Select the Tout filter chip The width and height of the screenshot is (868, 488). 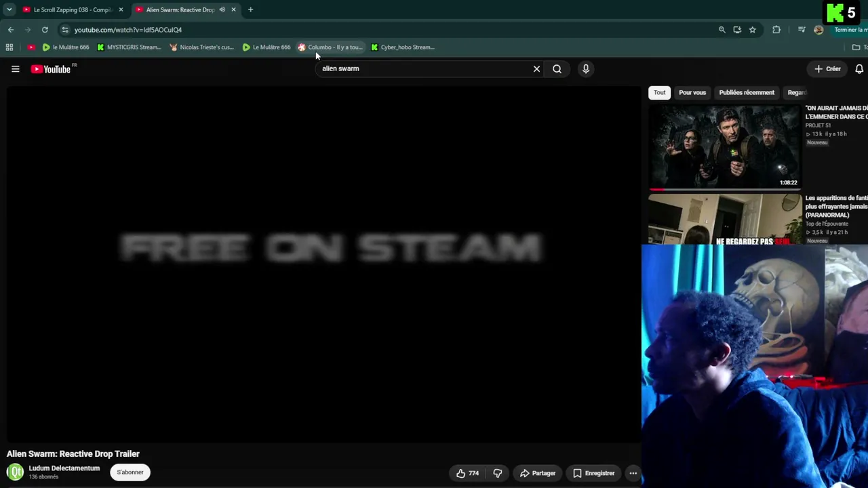(x=659, y=92)
